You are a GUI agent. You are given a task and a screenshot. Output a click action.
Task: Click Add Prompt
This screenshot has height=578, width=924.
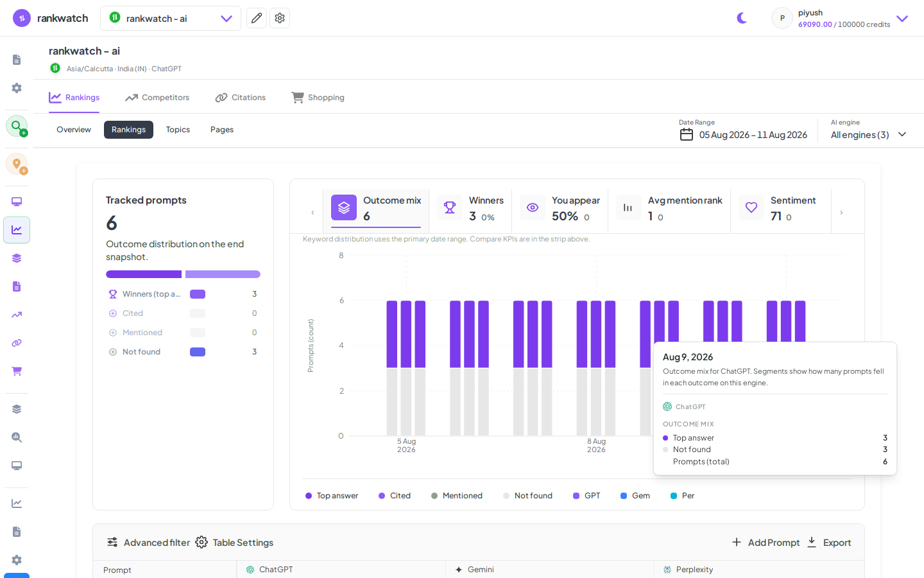pos(766,543)
